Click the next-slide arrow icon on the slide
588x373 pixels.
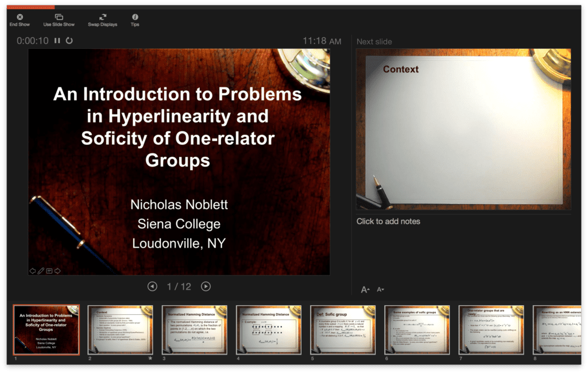57,270
